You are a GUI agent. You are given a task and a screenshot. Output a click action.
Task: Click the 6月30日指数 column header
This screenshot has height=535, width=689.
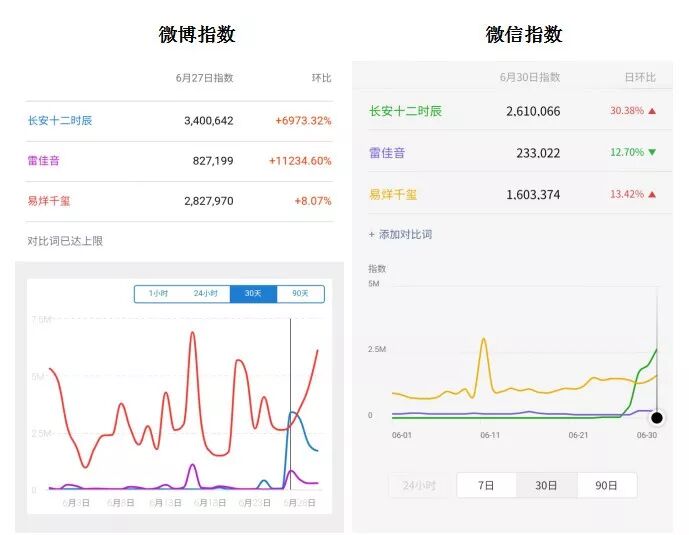530,77
